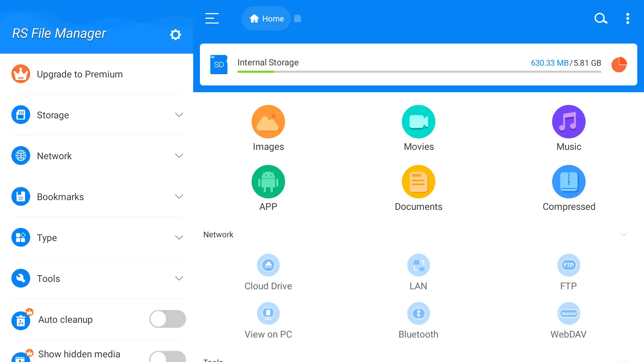Enable Show hidden media
The height and width of the screenshot is (362, 644).
(167, 356)
